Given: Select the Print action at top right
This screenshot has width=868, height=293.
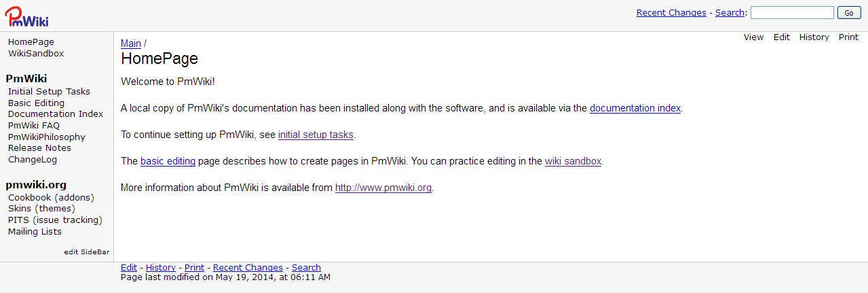Looking at the screenshot, I should (x=848, y=37).
